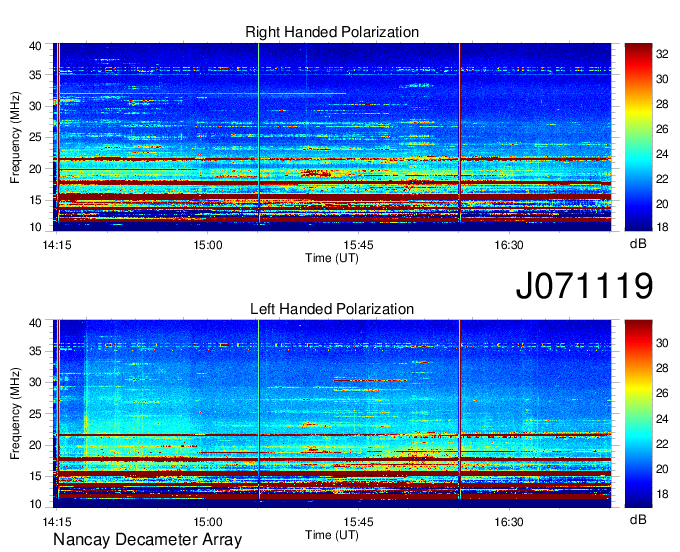
Task: Click the 20 MHz tick on top plot
Action: (x=35, y=169)
